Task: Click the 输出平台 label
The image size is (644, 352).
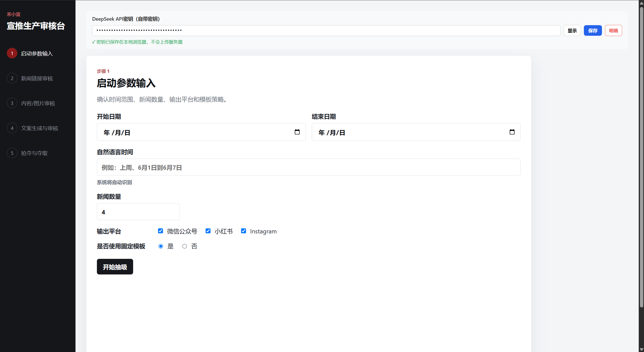Action: click(109, 231)
